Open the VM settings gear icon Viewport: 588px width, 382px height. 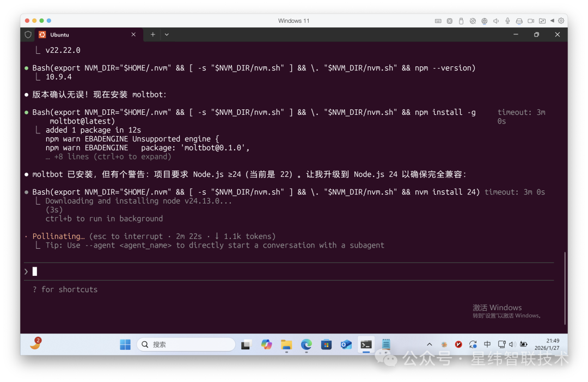point(561,21)
